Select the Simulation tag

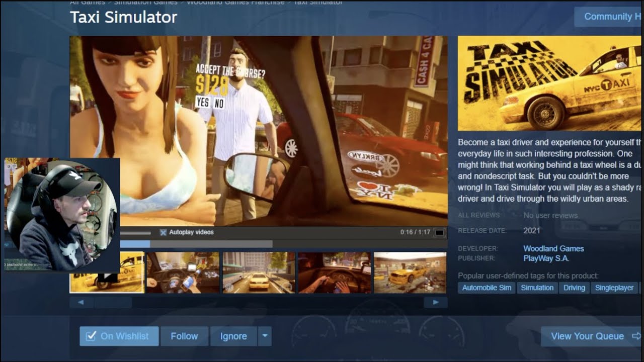(537, 288)
